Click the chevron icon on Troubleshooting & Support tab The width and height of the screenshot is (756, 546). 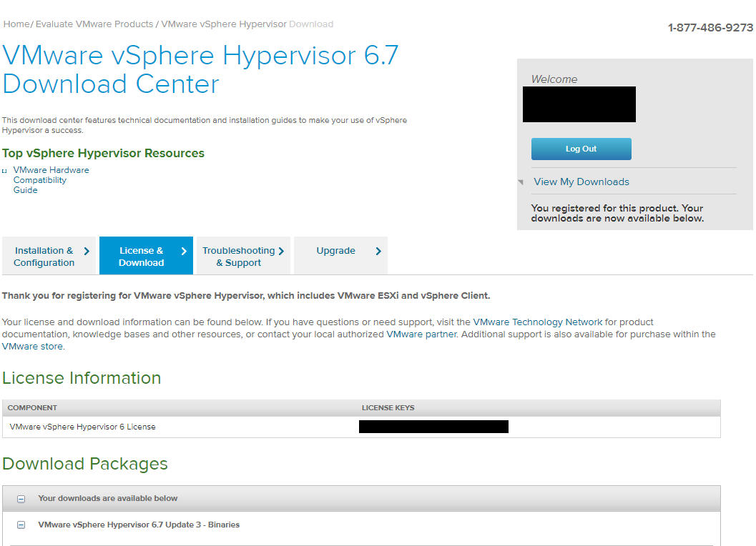(x=281, y=251)
